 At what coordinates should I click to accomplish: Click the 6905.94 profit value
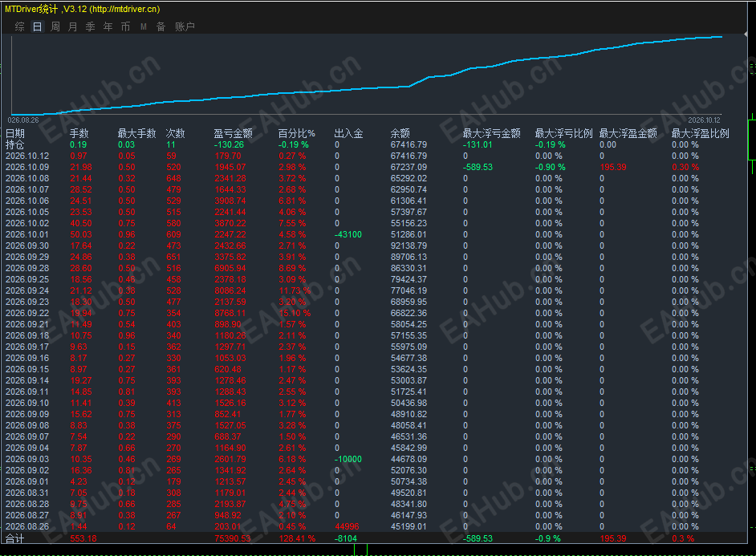pos(230,268)
